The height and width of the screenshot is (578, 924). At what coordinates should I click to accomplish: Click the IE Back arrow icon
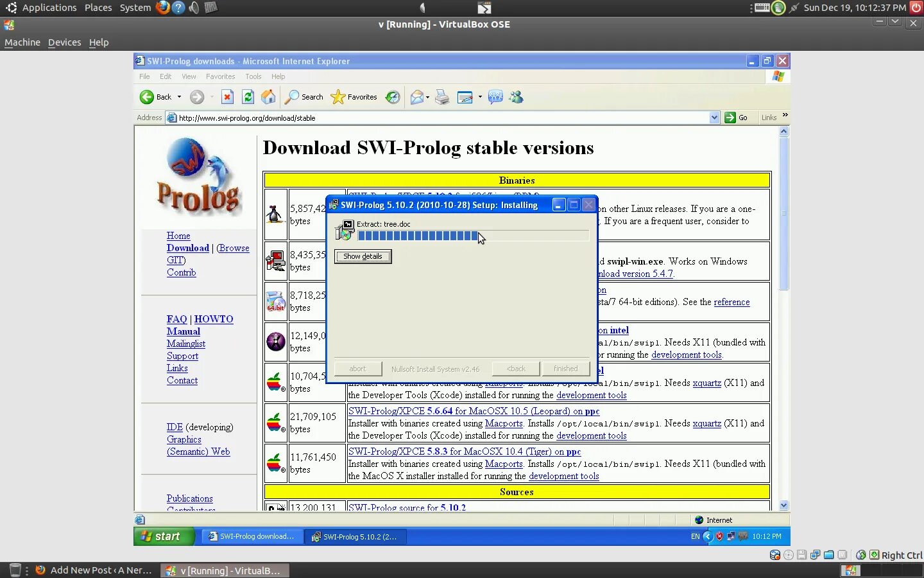pyautogui.click(x=147, y=97)
